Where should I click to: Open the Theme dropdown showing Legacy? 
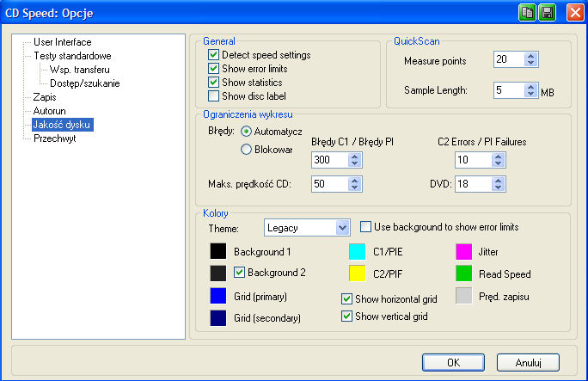307,228
